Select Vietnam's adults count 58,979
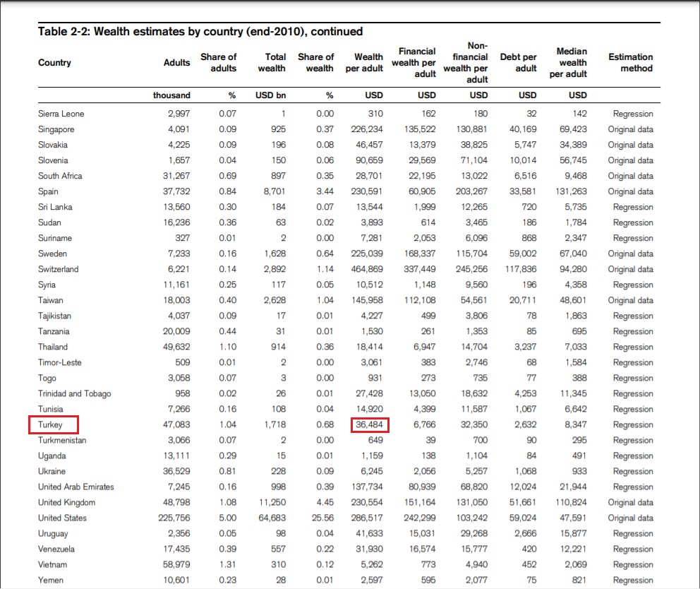Screen dimensions: 700x589 [x=175, y=564]
